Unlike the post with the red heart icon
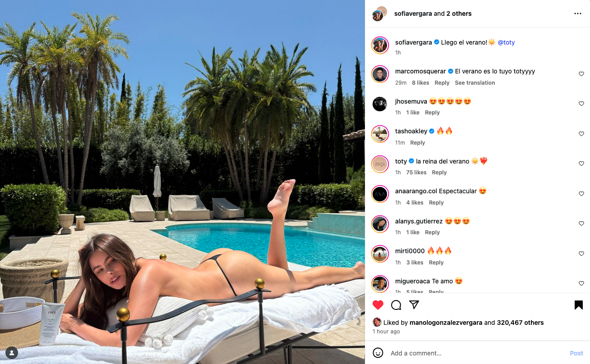This screenshot has height=364, width=590. point(378,305)
